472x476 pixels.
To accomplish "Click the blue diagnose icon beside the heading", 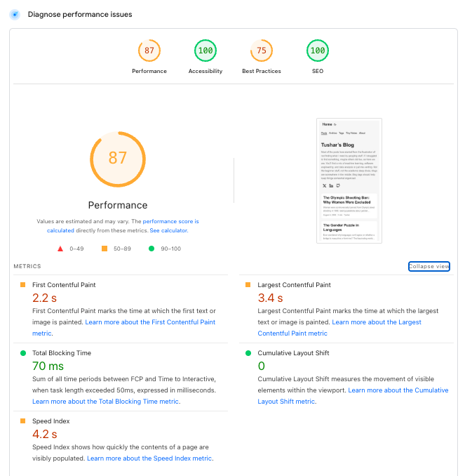I will tap(15, 14).
